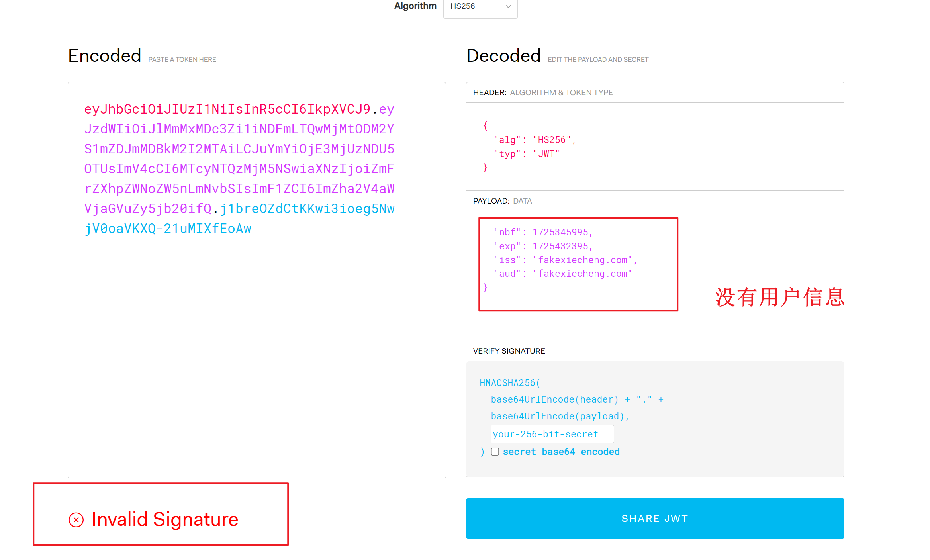The height and width of the screenshot is (560, 930).
Task: Click the PAYLOAD: DATA section header
Action: click(502, 201)
